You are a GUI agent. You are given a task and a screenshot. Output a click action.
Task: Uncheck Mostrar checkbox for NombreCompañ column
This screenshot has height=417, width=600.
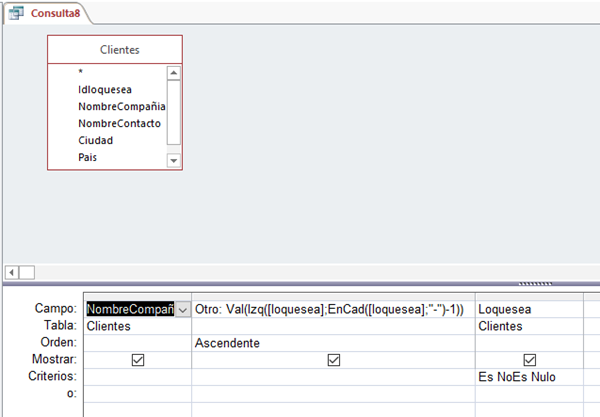[x=138, y=360]
